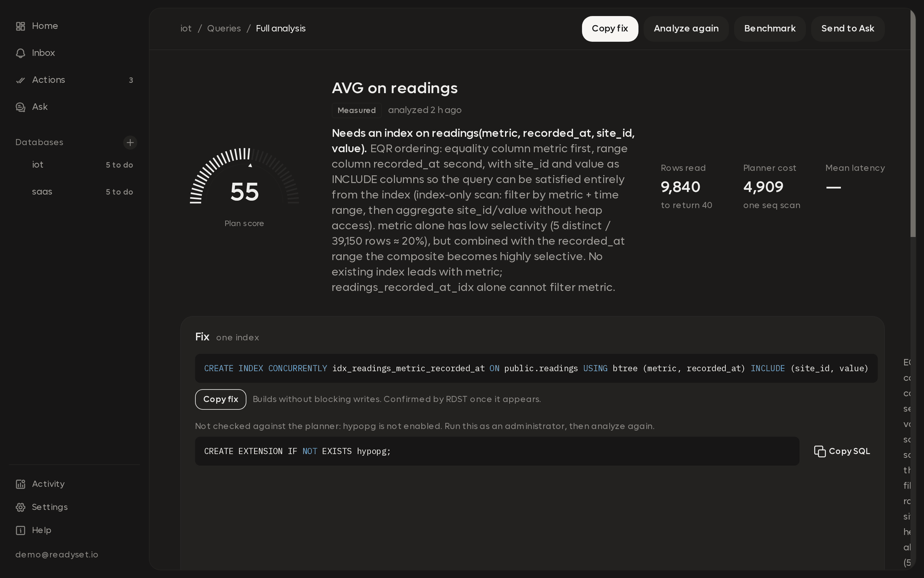Click the CREATE EXTENSION hypopg code block
The height and width of the screenshot is (578, 924).
(x=497, y=451)
